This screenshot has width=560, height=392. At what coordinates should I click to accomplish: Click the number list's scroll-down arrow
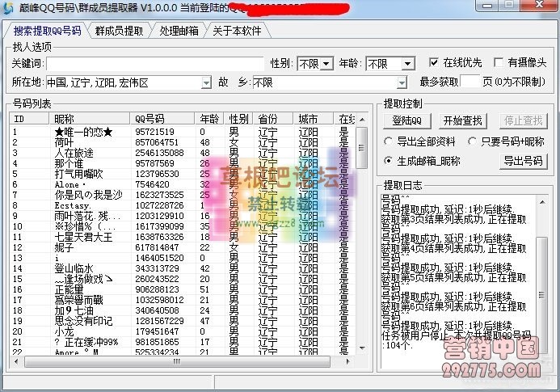point(362,348)
